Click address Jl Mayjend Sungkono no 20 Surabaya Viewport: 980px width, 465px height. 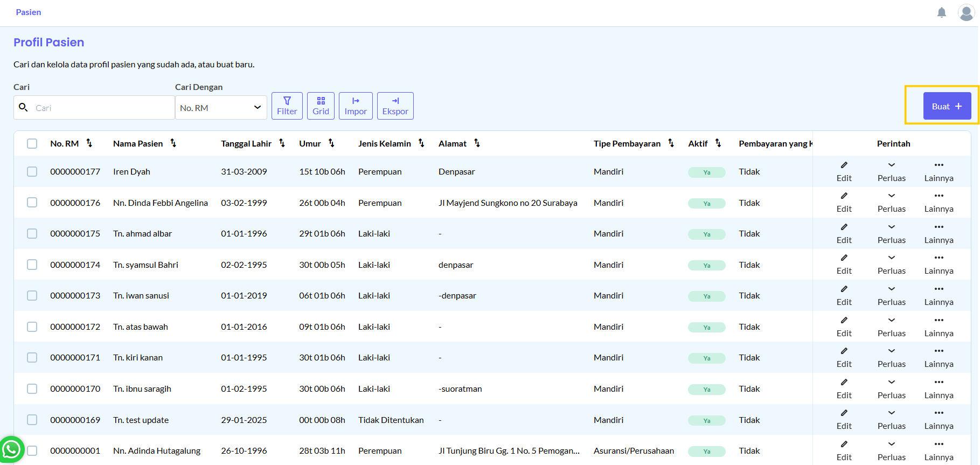(508, 203)
